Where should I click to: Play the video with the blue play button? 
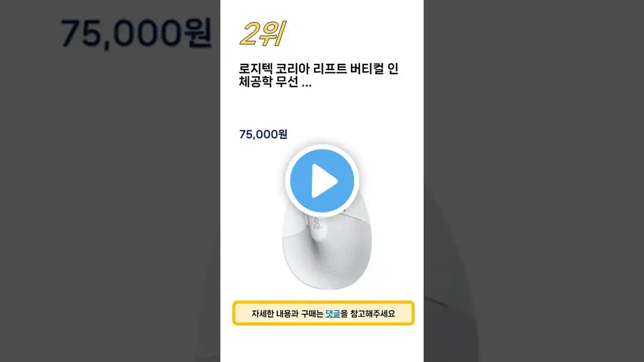tap(322, 181)
